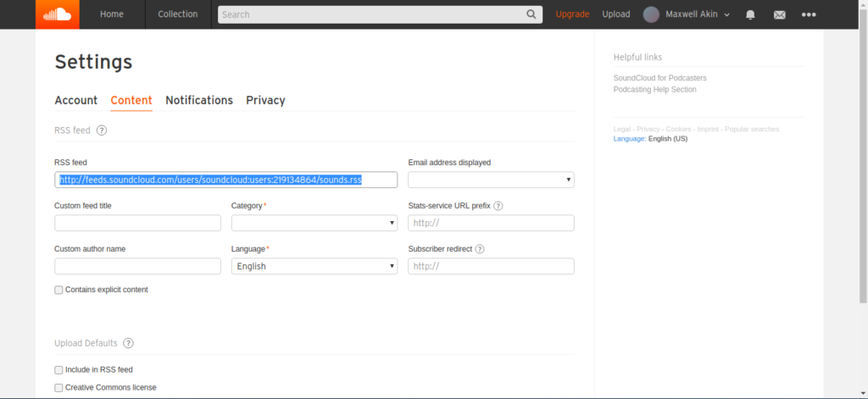Click the search magnifying glass icon
868x399 pixels.
[x=531, y=14]
